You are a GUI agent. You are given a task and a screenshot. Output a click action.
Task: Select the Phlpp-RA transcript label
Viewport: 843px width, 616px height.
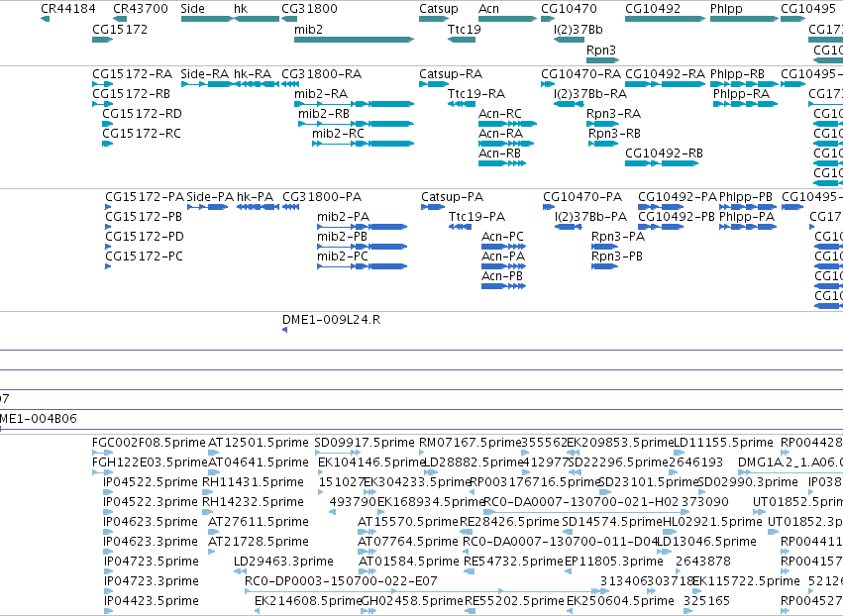[x=741, y=93]
